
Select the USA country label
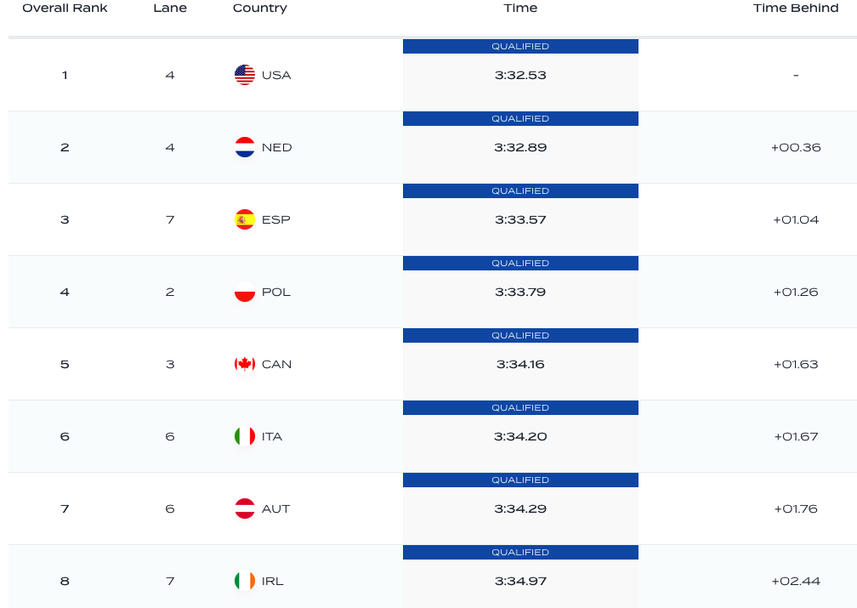276,75
